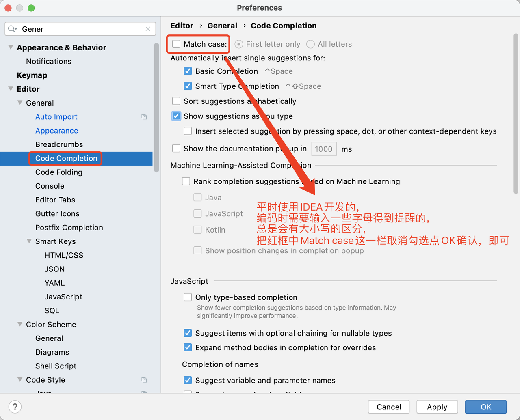Clear the search field text
Screen dimensions: 520x420
(x=148, y=29)
